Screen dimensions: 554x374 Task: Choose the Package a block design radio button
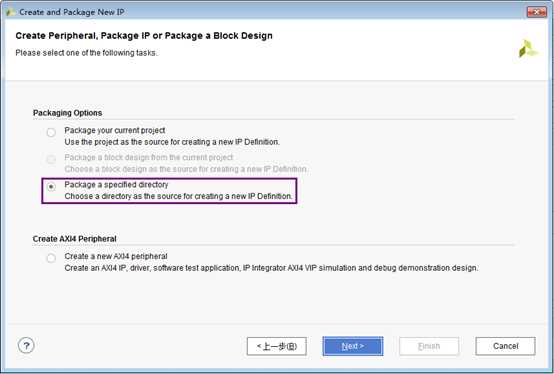tap(51, 159)
